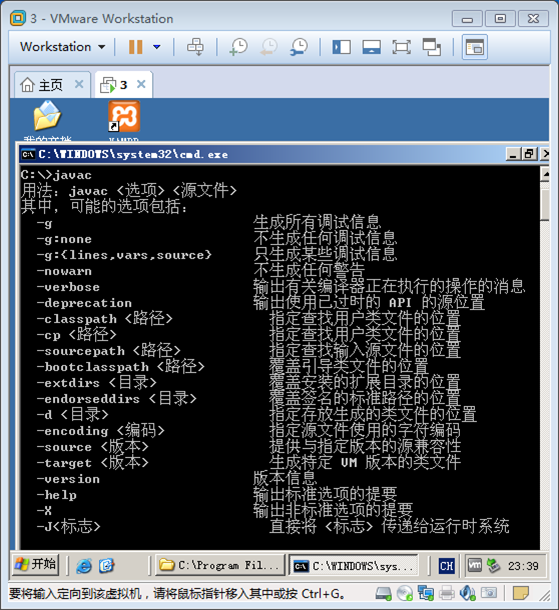Viewport: 559px width, 610px height.
Task: Click the cmd window scroll up arrow
Action: (545, 175)
